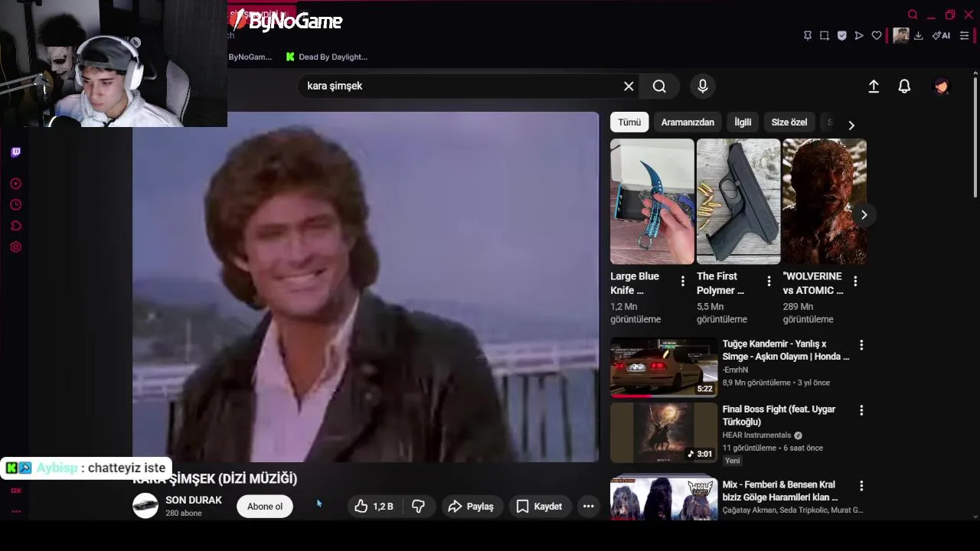Open the 'Dead By Daylight...' bookmark

[x=327, y=57]
